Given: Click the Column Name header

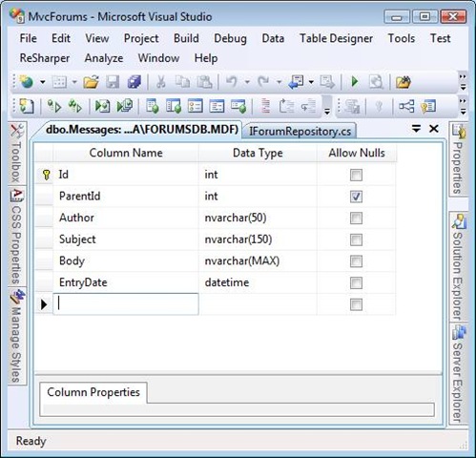Looking at the screenshot, I should 126,153.
